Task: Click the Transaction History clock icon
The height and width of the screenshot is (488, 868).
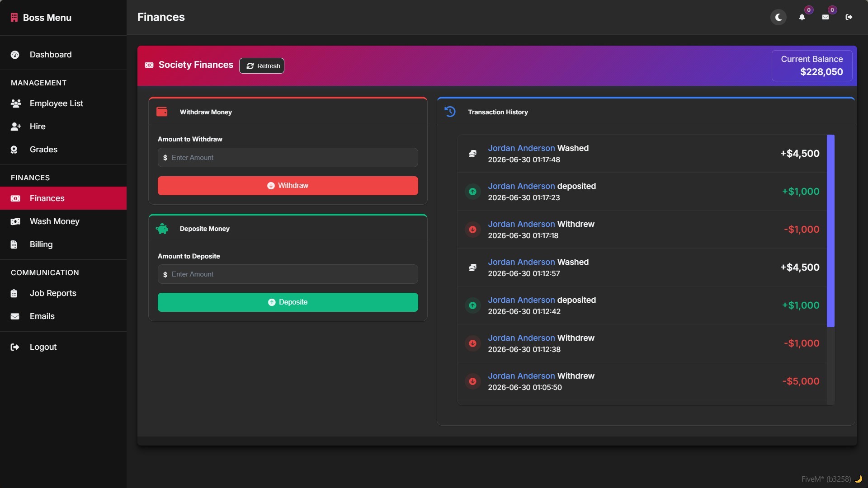Action: tap(450, 112)
